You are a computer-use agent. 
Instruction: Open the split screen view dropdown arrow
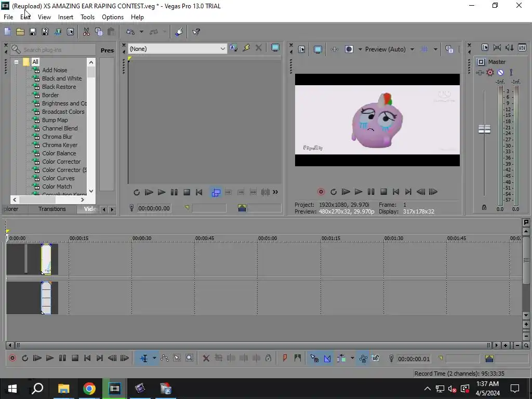pyautogui.click(x=360, y=49)
